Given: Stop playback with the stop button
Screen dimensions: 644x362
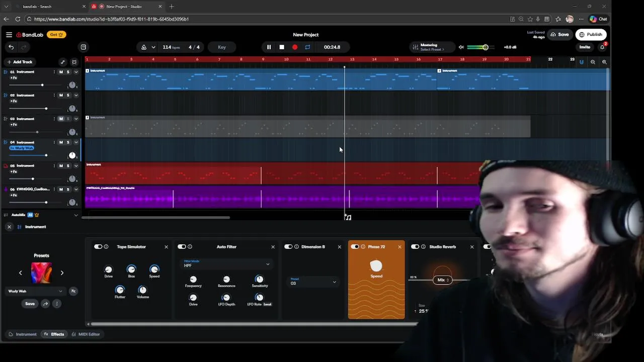Looking at the screenshot, I should 282,47.
